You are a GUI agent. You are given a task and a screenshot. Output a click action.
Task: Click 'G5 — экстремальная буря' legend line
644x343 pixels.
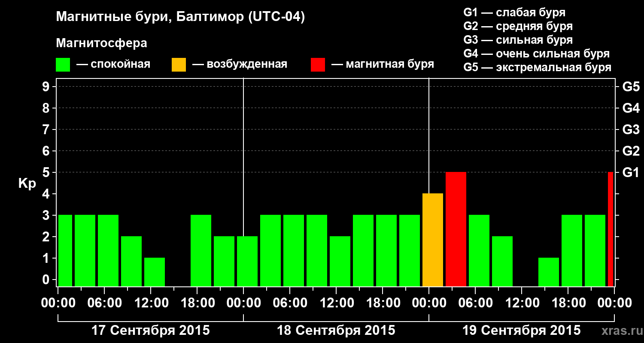coord(537,67)
